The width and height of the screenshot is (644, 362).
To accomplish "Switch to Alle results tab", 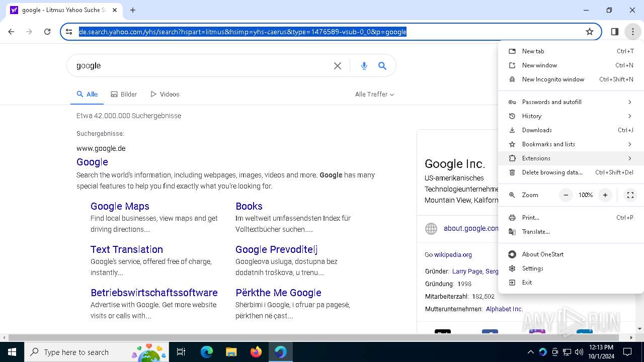I will point(87,94).
